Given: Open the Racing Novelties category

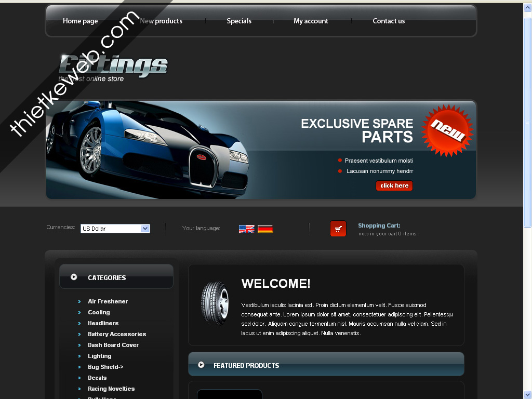Looking at the screenshot, I should pyautogui.click(x=111, y=389).
